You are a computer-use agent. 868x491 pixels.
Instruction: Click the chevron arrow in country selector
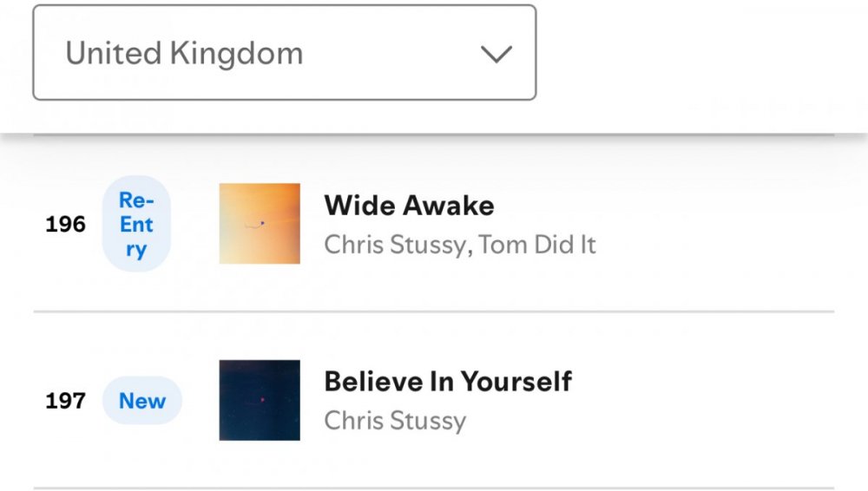click(x=496, y=54)
